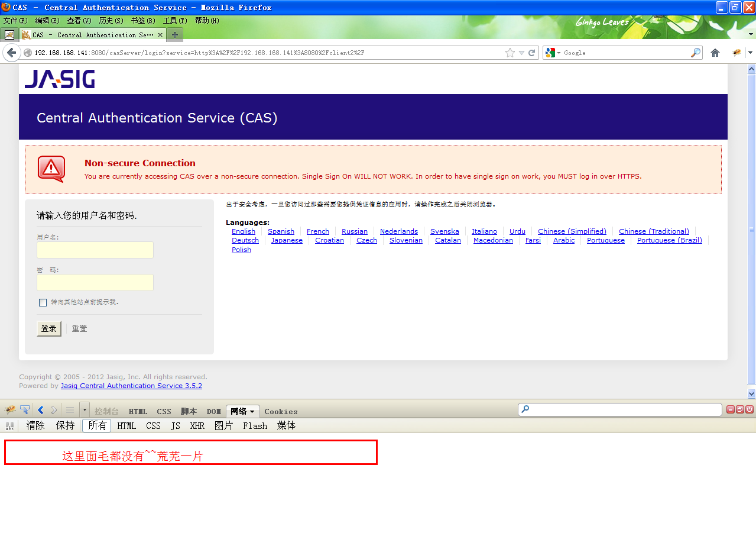Open the 文件 menu
This screenshot has height=536, width=756.
(15, 21)
